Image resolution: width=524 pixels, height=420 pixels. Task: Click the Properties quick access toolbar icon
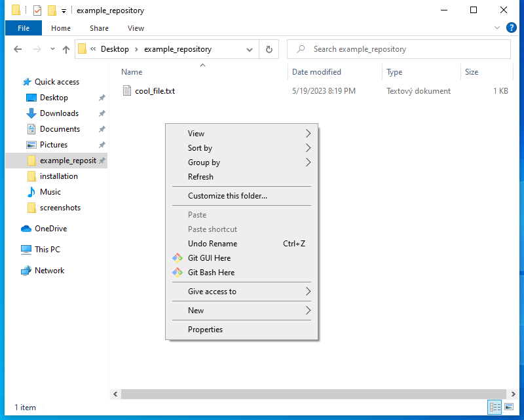click(37, 10)
